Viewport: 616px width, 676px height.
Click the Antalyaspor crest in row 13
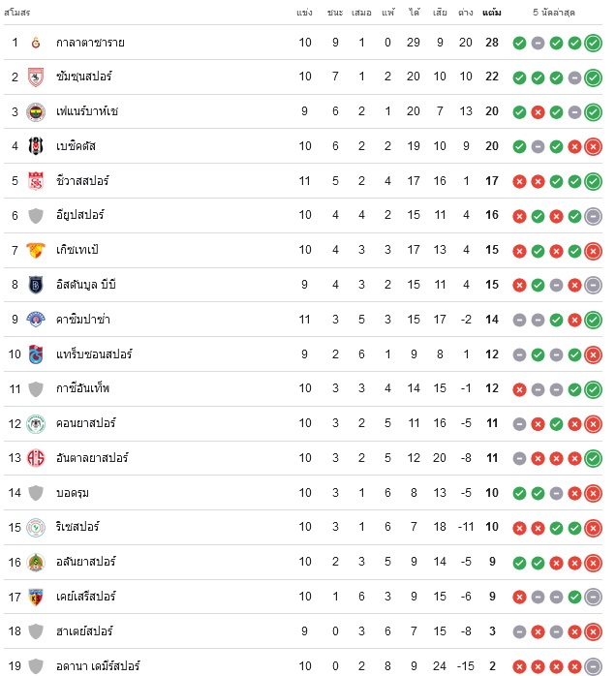[x=36, y=458]
